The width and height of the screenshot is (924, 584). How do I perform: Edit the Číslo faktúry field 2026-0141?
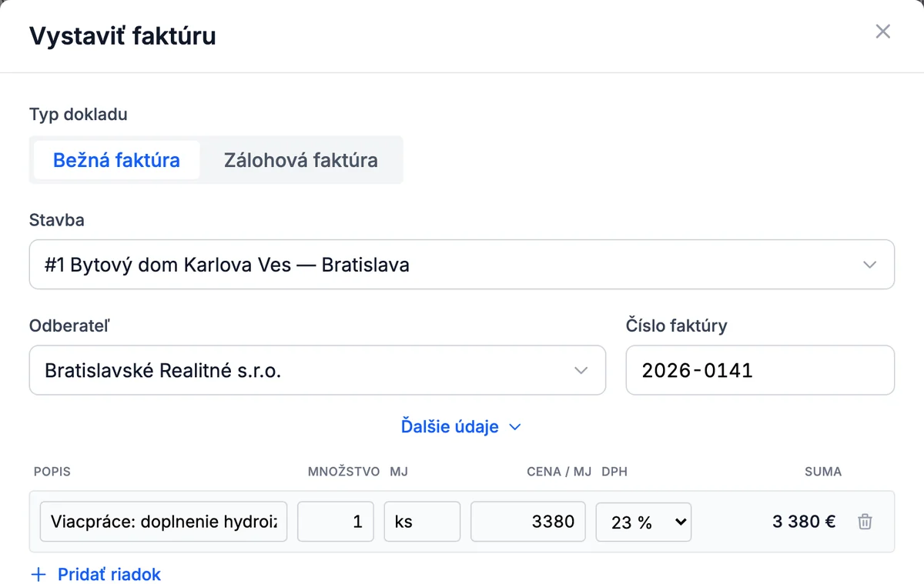pos(760,370)
